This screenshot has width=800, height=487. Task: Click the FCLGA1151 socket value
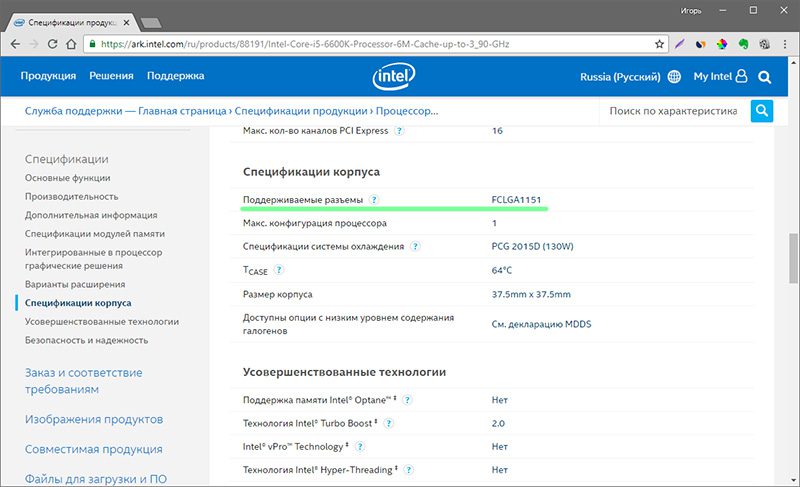pyautogui.click(x=516, y=199)
